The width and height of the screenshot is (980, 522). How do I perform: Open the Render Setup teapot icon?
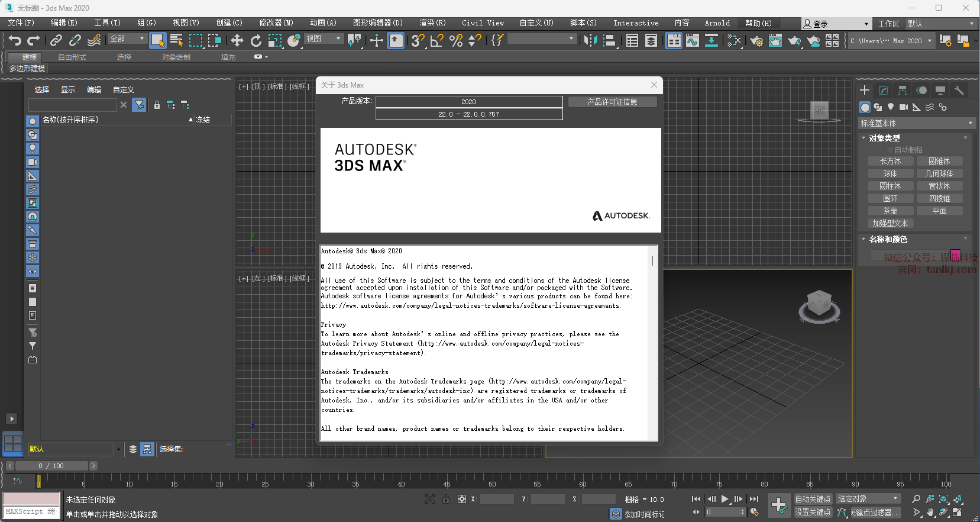pyautogui.click(x=756, y=40)
